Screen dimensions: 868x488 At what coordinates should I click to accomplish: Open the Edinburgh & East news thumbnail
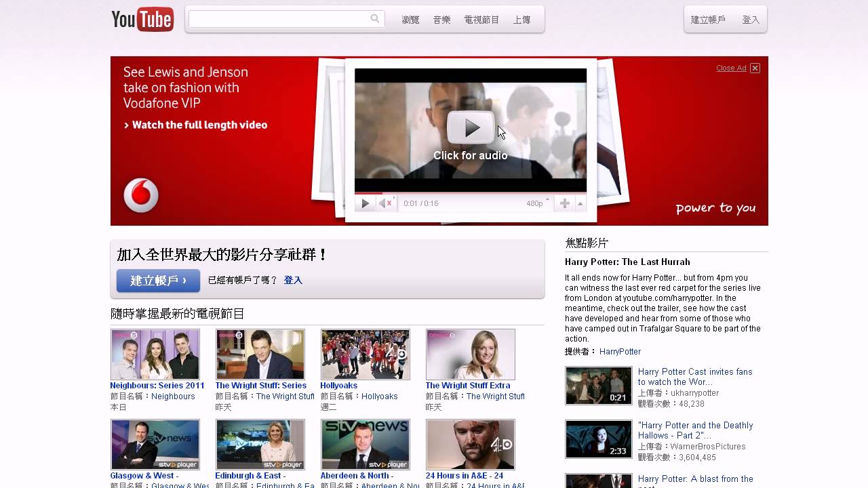(x=260, y=445)
